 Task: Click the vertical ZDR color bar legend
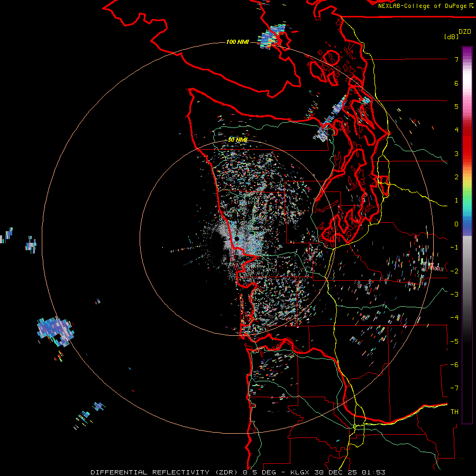point(467,235)
